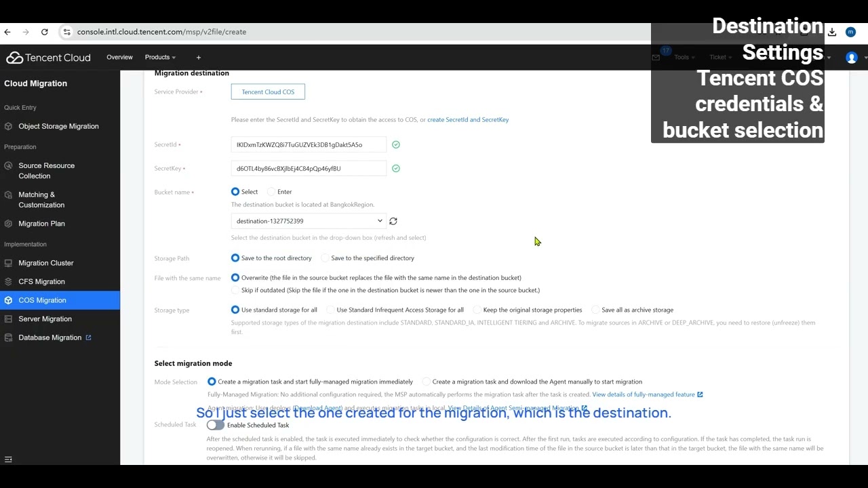Expand the Products menu
Image resolution: width=868 pixels, height=488 pixels.
click(x=160, y=58)
